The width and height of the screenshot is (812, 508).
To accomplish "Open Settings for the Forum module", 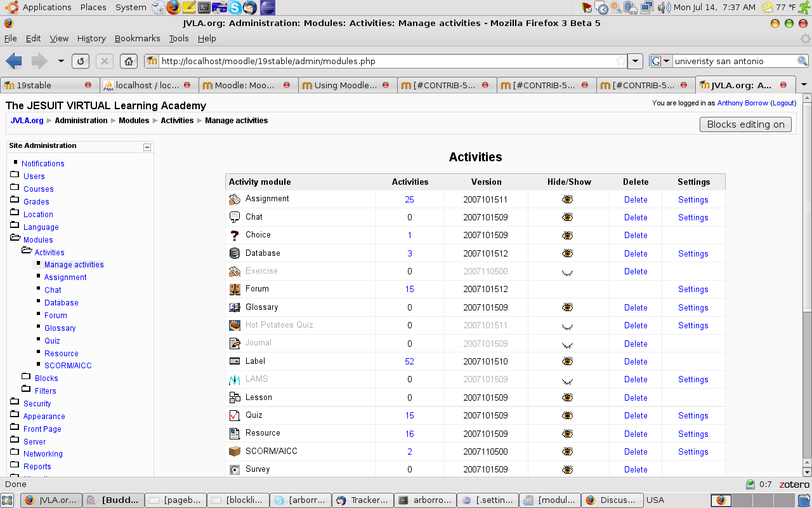I will [693, 290].
